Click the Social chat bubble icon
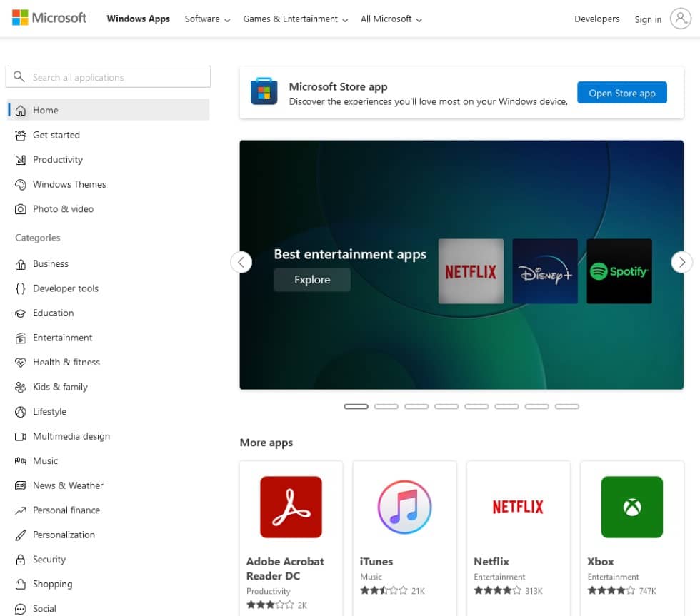The width and height of the screenshot is (700, 616). point(21,609)
